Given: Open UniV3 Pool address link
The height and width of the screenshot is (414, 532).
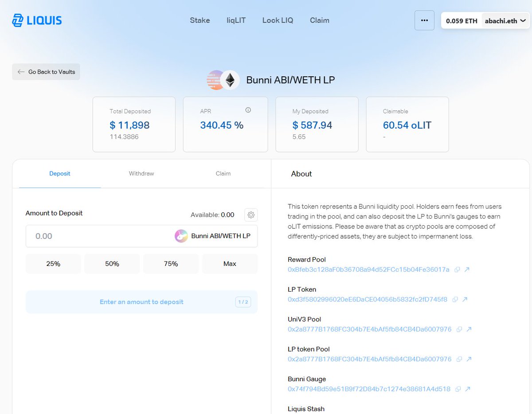Looking at the screenshot, I should coord(370,329).
